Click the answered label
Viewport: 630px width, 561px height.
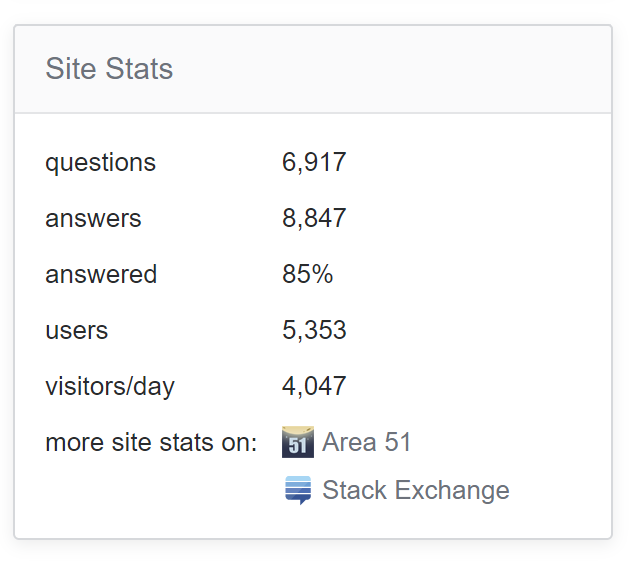click(101, 274)
